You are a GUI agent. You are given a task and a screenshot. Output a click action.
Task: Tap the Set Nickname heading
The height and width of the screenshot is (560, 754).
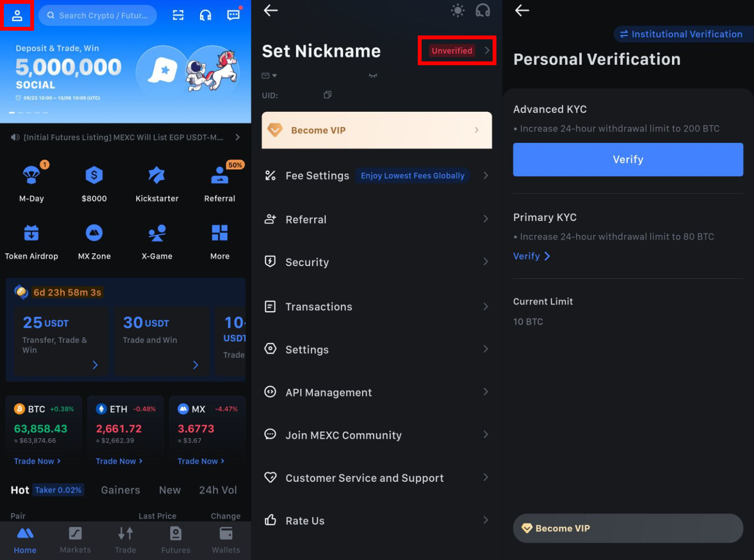[321, 51]
